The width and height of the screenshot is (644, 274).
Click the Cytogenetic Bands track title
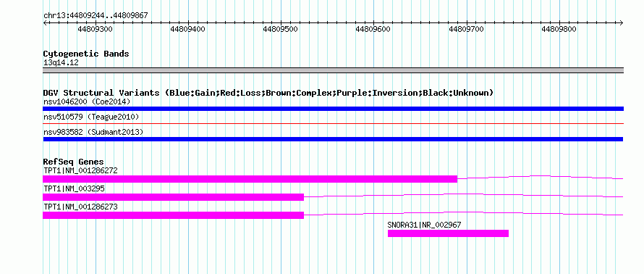[86, 54]
